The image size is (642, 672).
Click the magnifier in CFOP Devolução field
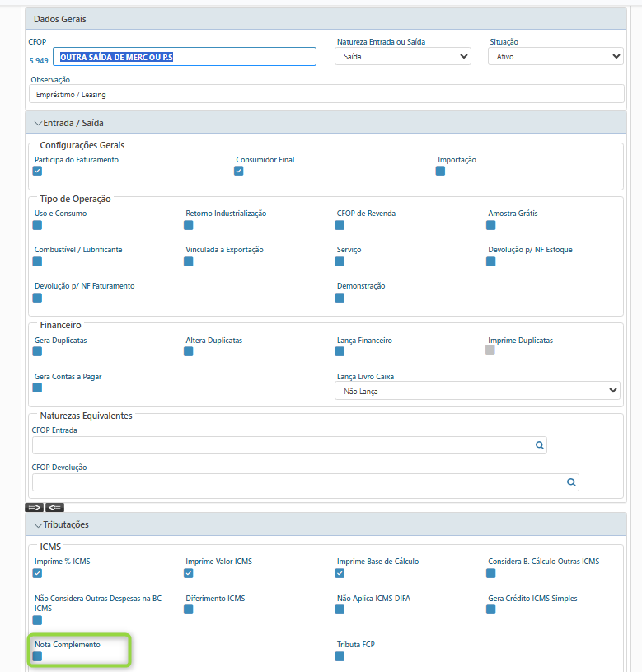coord(571,482)
